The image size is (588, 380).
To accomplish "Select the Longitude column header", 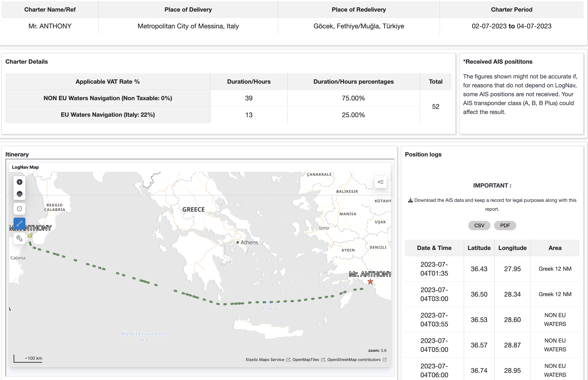I will (512, 248).
